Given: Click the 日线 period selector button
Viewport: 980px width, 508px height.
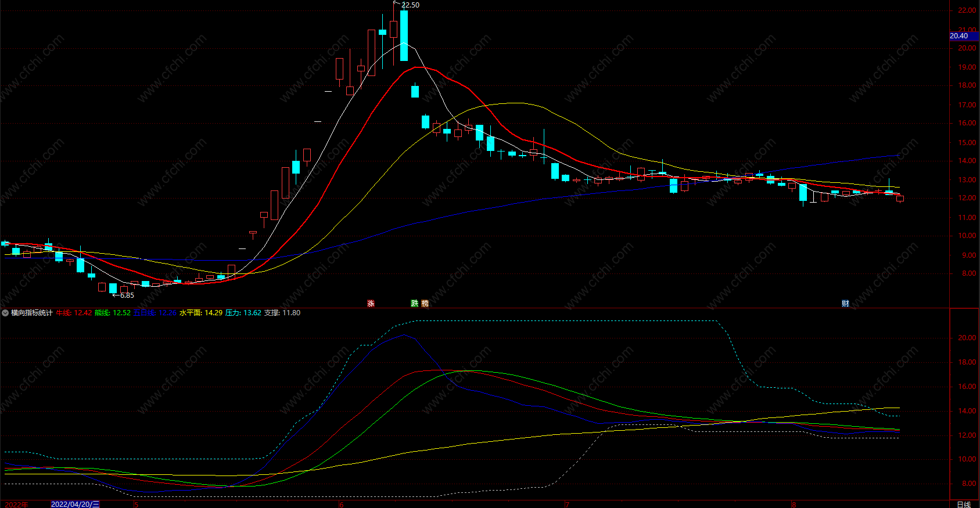Looking at the screenshot, I should coord(964,505).
